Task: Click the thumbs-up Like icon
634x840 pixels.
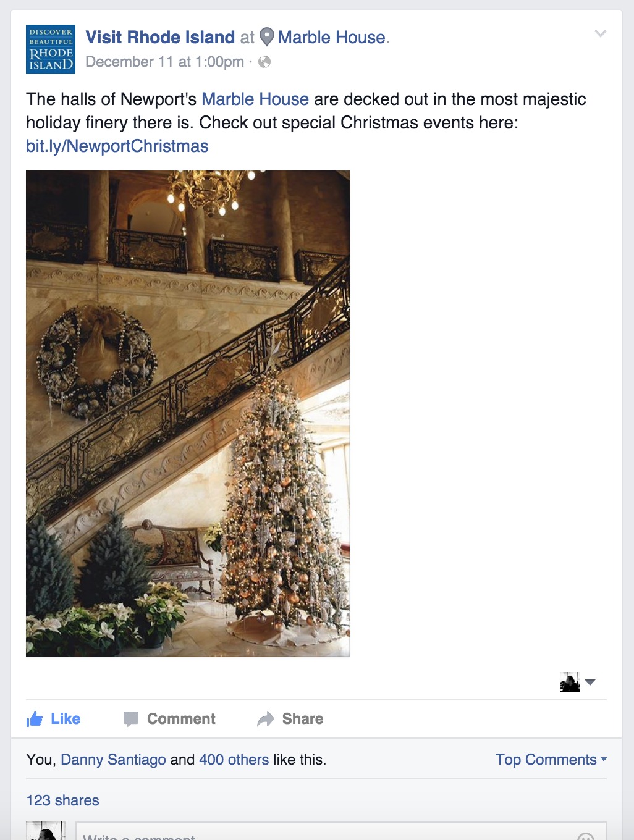Action: click(35, 719)
